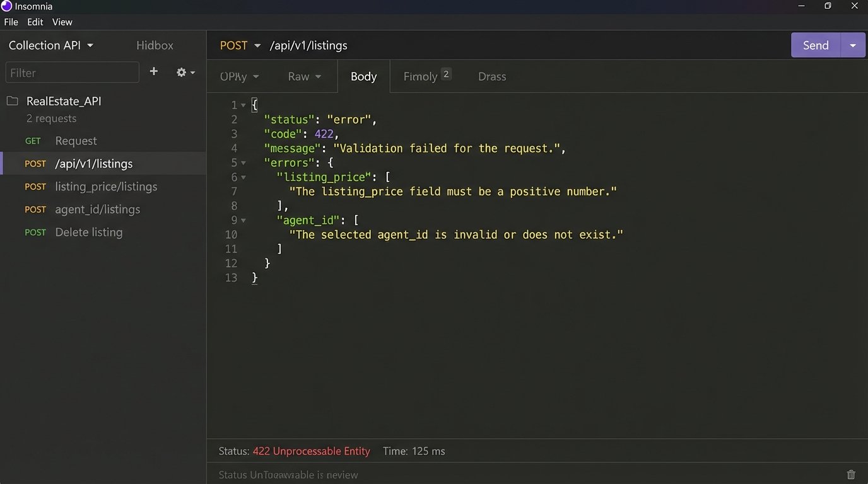The image size is (868, 484).
Task: Select the Delete listing request
Action: coord(89,232)
